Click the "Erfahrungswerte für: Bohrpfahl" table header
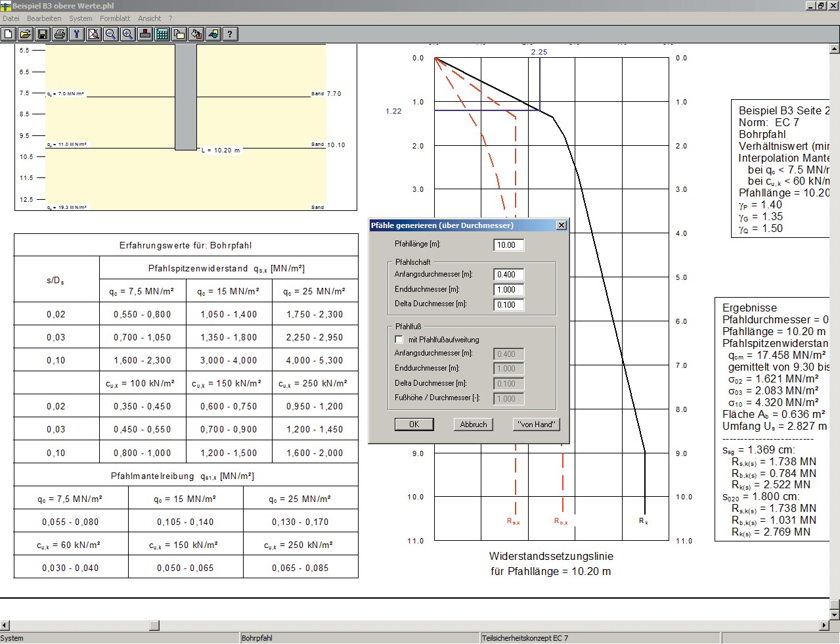The image size is (840, 644). 186,246
